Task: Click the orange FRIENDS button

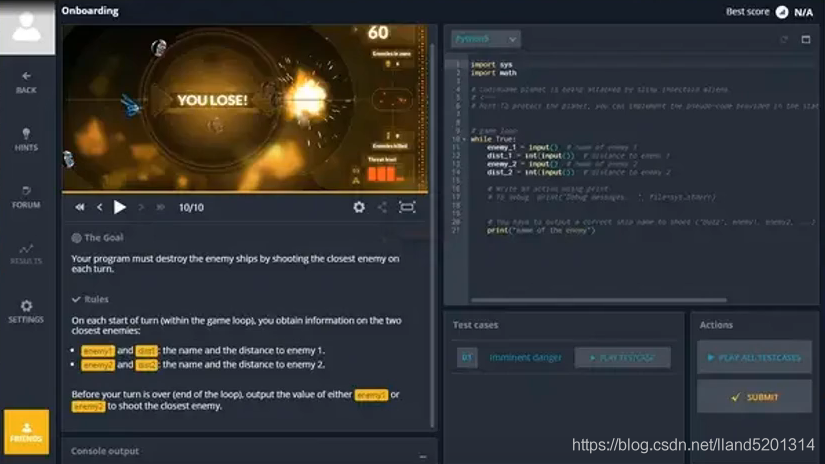Action: pos(26,432)
